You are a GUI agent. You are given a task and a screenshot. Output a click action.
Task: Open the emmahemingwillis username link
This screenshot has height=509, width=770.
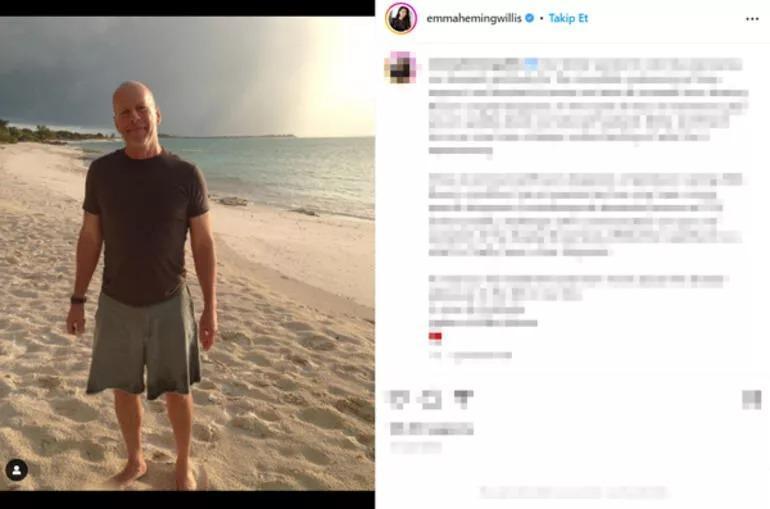[474, 19]
